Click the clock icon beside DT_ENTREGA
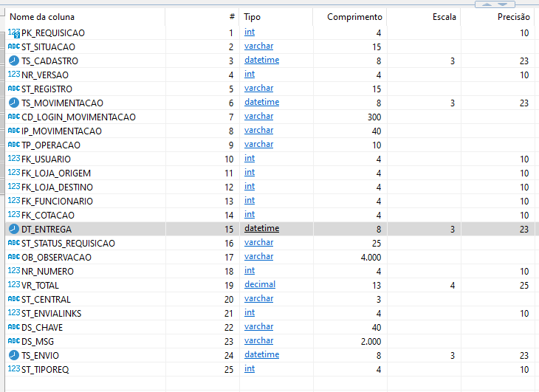The image size is (539, 392). pos(14,229)
